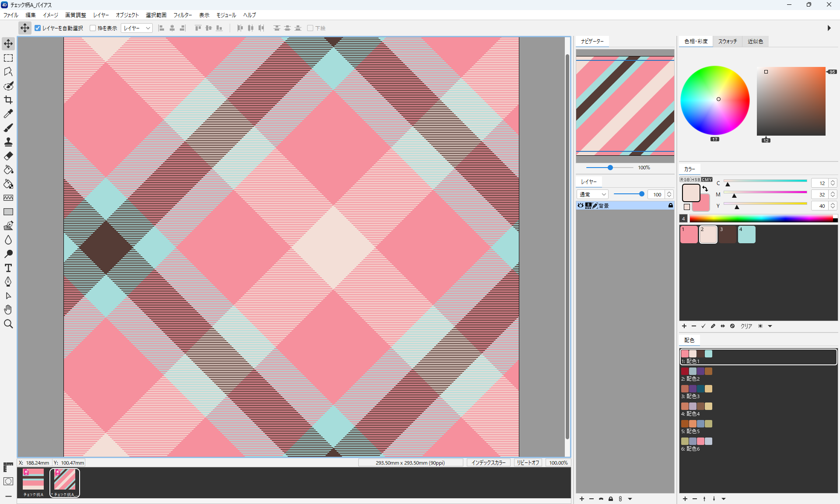Choose the Pen path tool

[x=8, y=282]
